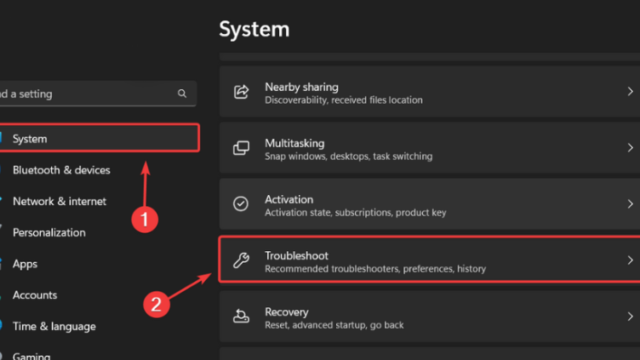Expand Nearby sharing with its chevron arrow
This screenshot has width=640, height=360.
pyautogui.click(x=630, y=91)
